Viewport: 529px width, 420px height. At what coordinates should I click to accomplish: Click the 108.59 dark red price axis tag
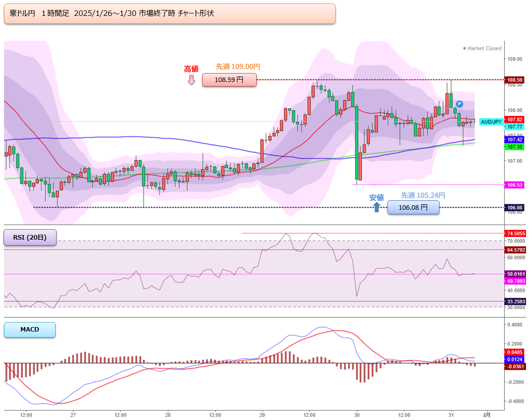click(515, 80)
